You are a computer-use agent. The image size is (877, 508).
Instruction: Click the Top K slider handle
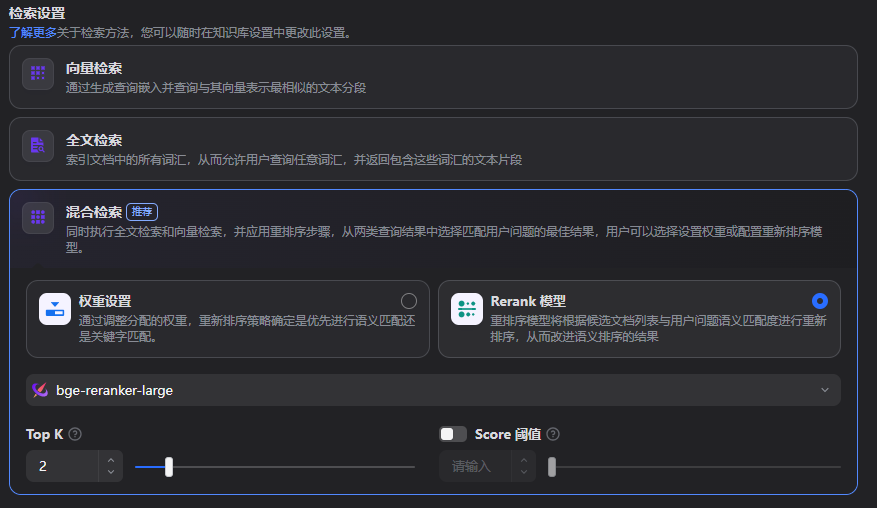pos(169,467)
